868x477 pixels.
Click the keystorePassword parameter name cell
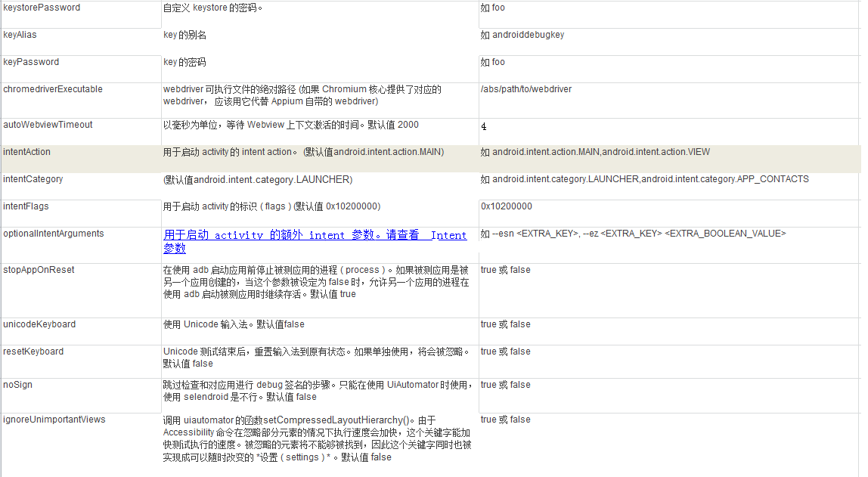[42, 8]
